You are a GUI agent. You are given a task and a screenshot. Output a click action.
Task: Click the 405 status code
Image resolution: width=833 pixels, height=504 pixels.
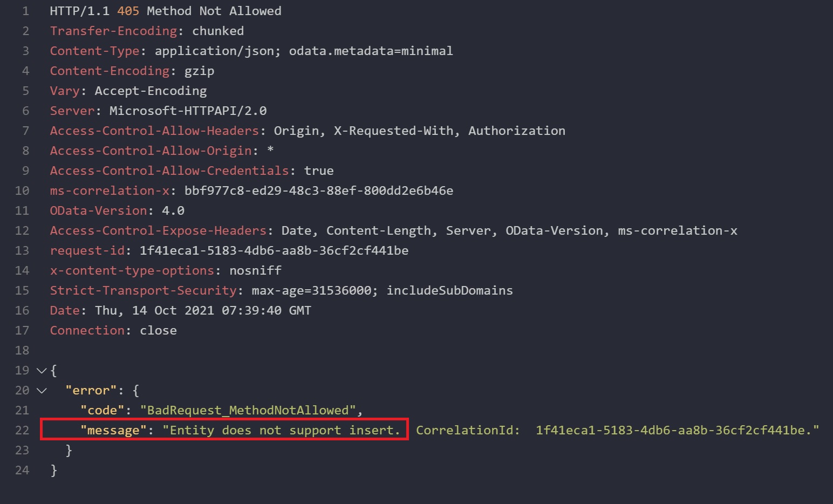tap(128, 11)
